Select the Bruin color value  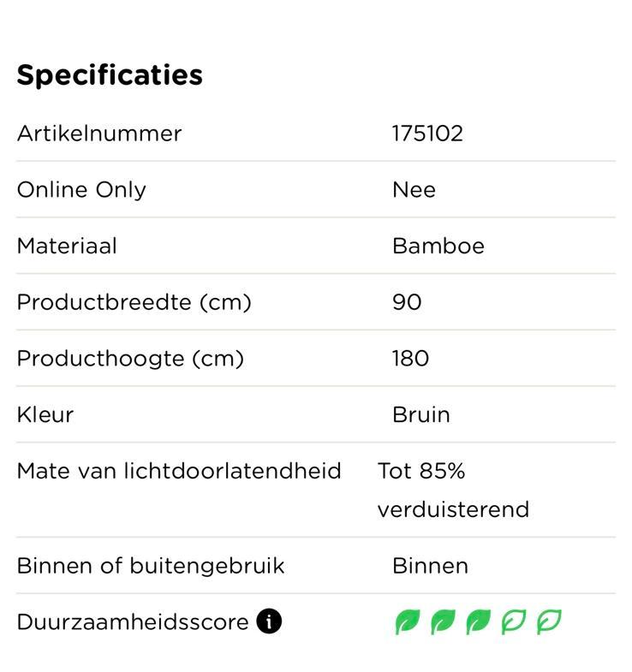(420, 415)
